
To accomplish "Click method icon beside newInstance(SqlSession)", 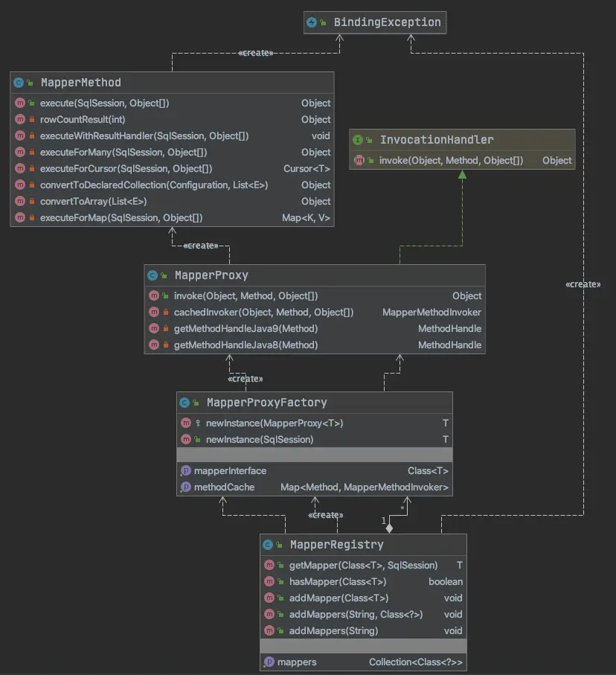I will point(186,440).
